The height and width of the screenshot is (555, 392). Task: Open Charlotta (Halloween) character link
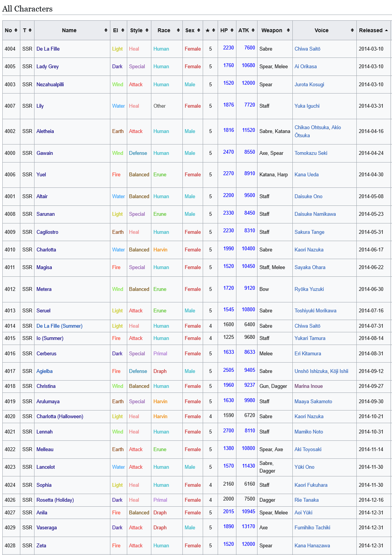pos(60,416)
